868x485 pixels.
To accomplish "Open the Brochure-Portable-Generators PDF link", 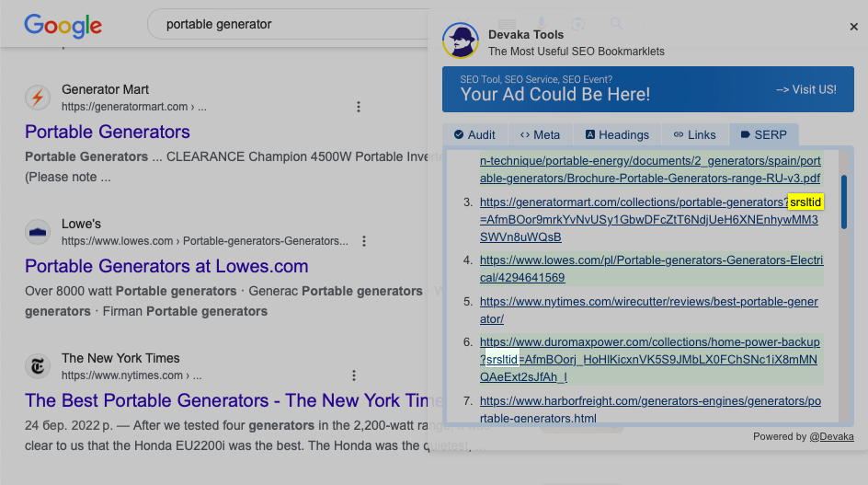I will pos(650,169).
